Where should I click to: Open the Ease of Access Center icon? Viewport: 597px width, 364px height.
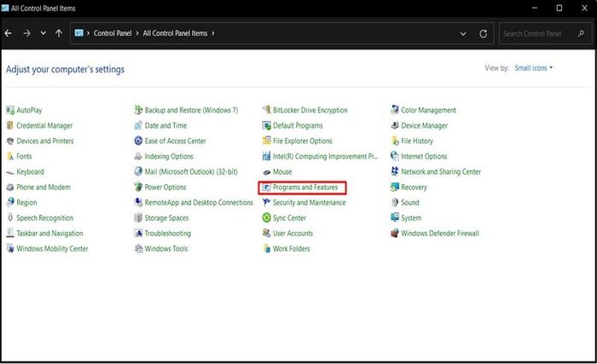point(138,141)
